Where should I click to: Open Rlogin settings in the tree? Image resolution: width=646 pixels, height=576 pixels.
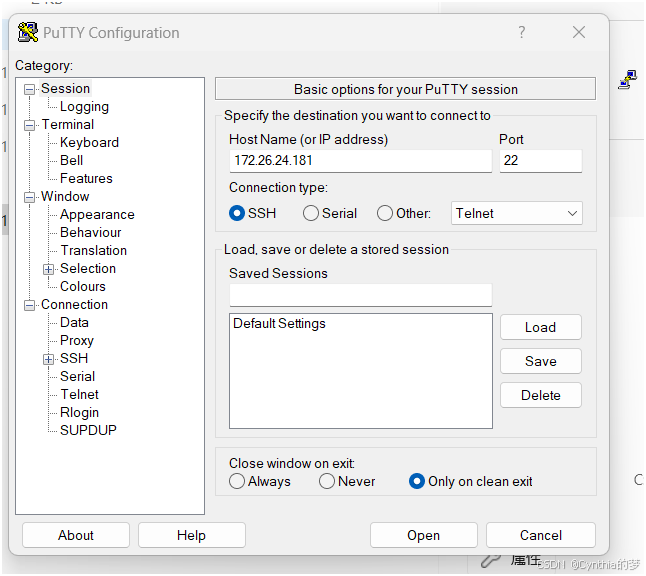[80, 413]
